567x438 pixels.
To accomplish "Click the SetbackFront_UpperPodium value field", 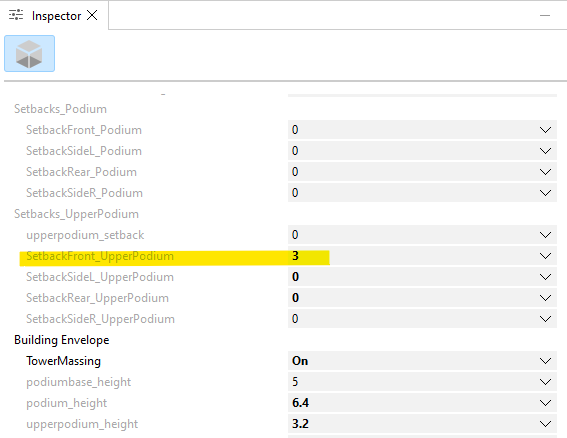I will coord(422,256).
